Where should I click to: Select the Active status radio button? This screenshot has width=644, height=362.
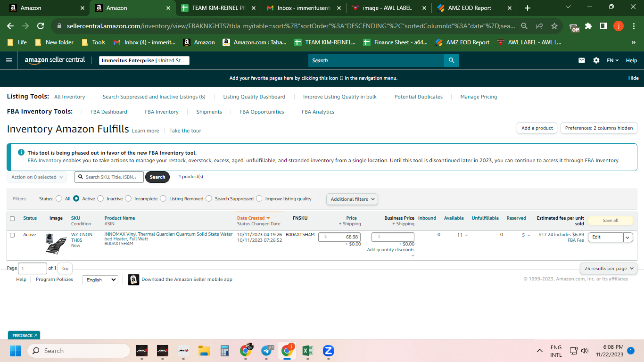tap(76, 199)
